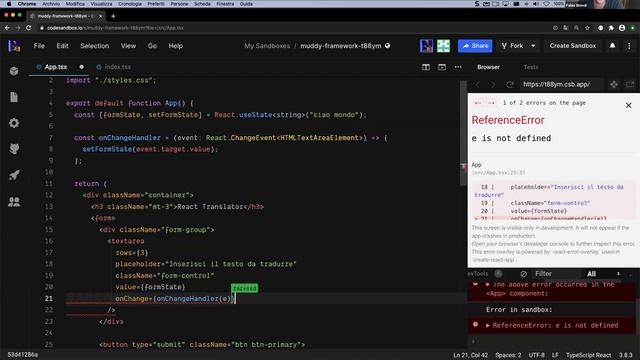Switch to the Browser preview tab

(x=488, y=67)
